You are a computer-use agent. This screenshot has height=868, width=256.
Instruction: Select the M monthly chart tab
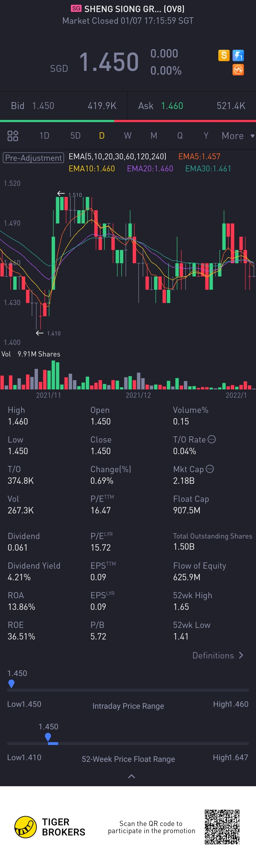pos(154,136)
